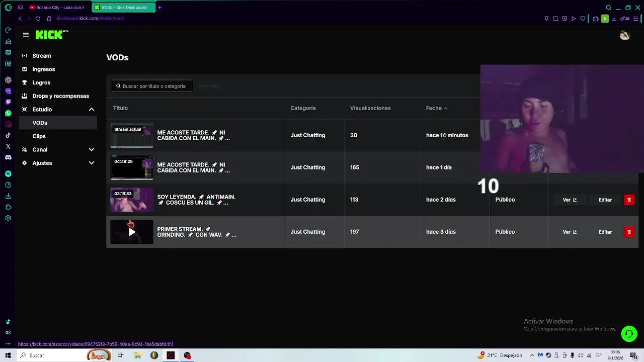Click Editar for the PRIMER STREAM VOD

pos(605,232)
